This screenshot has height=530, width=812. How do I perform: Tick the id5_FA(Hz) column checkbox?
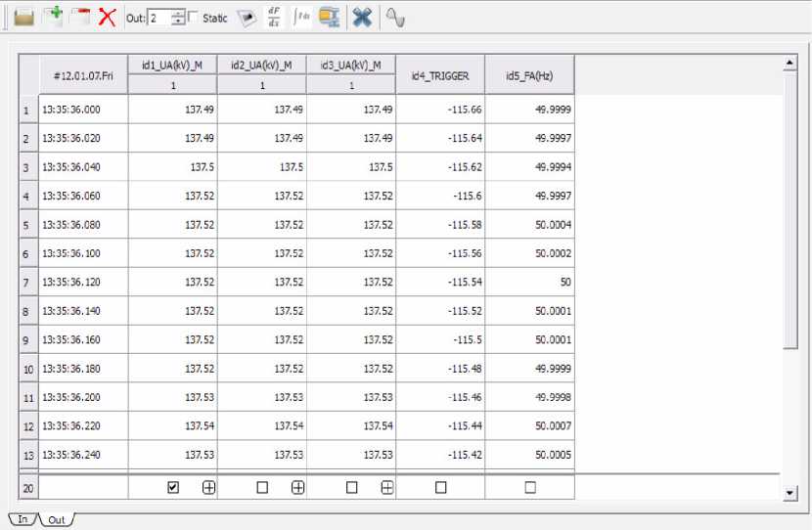530,487
